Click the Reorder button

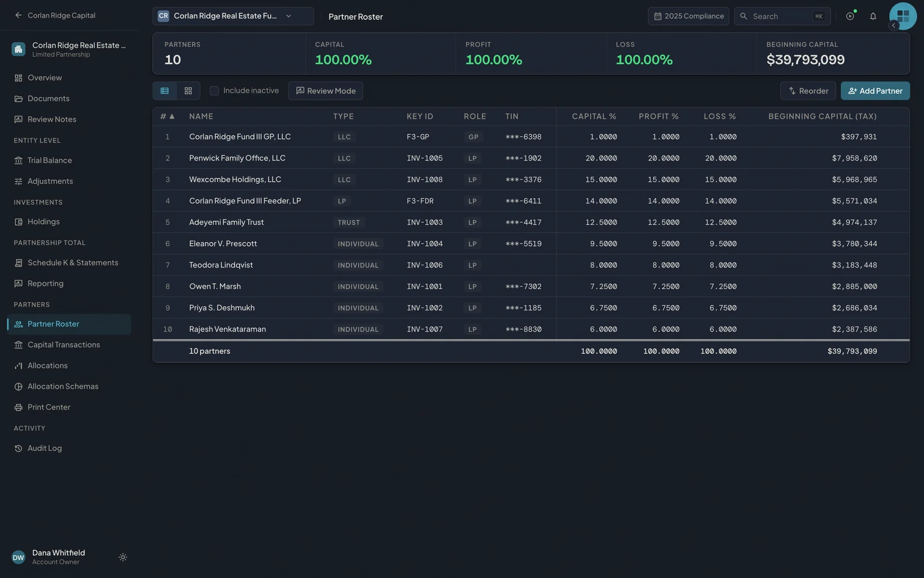808,91
